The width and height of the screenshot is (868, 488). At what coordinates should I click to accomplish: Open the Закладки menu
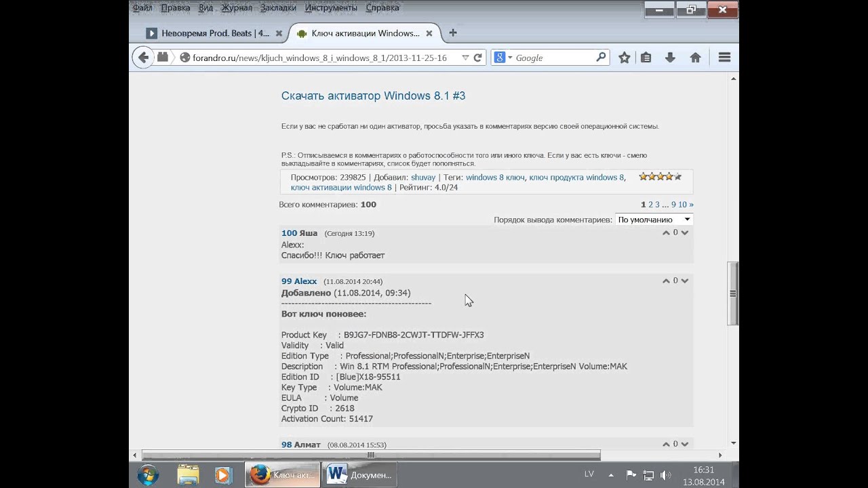(x=278, y=7)
